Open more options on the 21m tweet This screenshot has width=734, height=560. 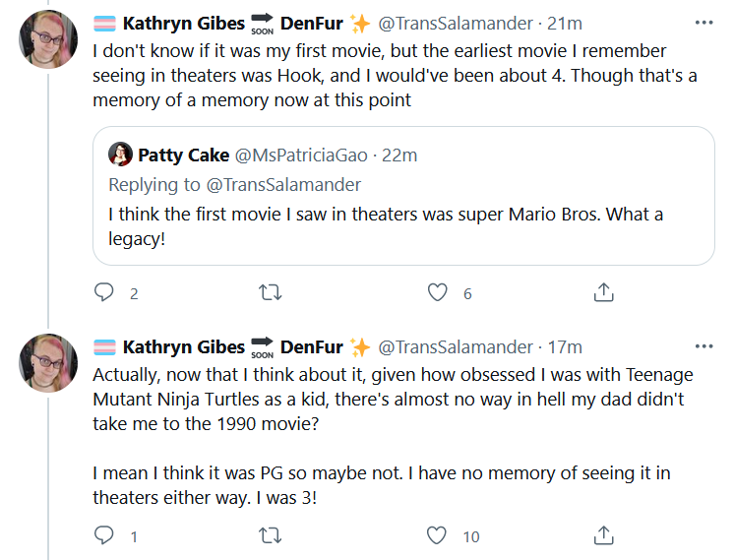click(703, 23)
